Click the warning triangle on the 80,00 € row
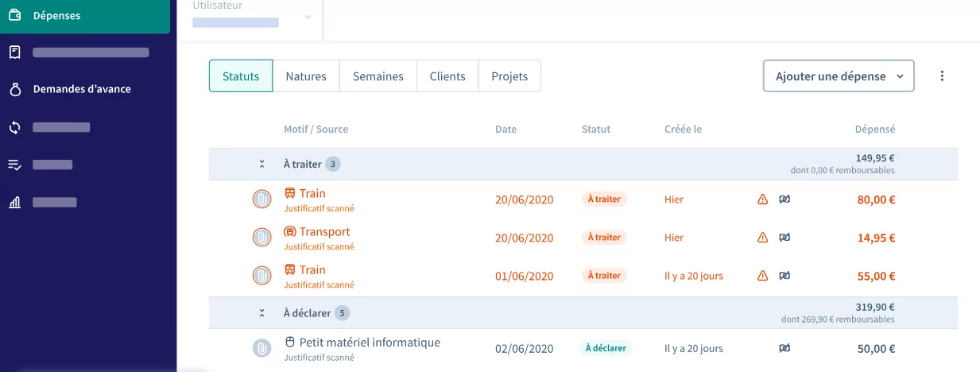Image resolution: width=980 pixels, height=372 pixels. (x=762, y=200)
